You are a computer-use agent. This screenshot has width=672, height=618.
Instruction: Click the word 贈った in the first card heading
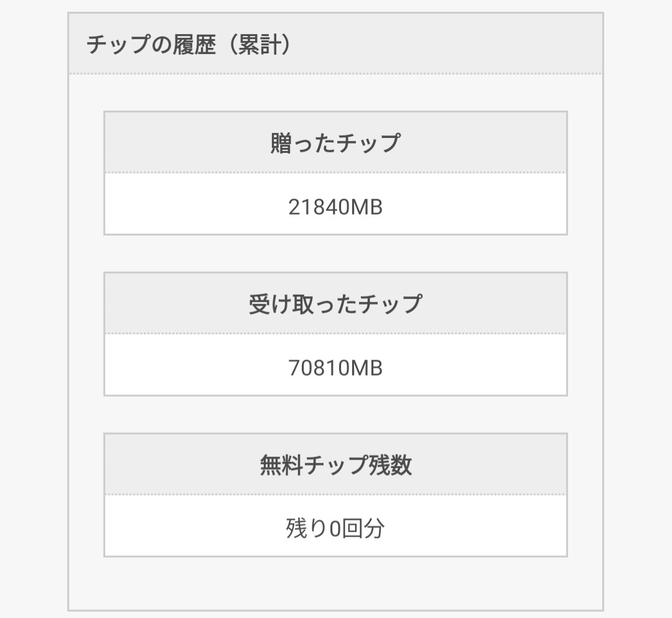tap(302, 143)
